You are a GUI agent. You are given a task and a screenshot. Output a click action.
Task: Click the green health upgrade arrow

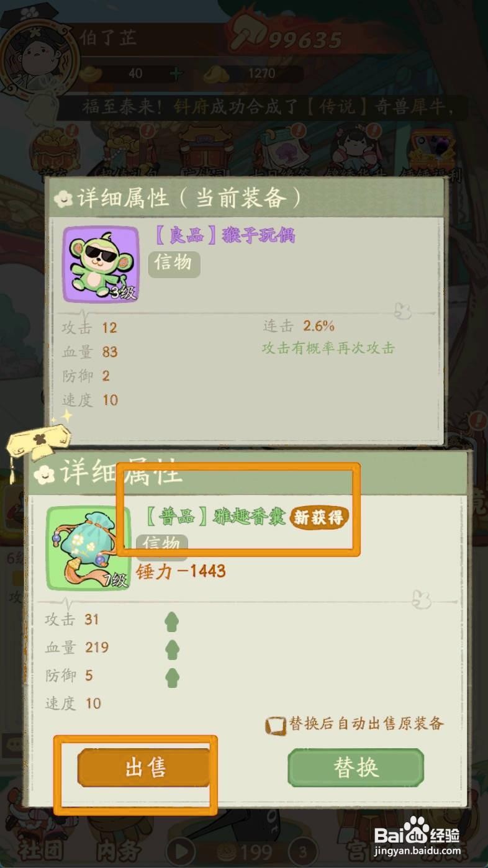click(x=172, y=649)
